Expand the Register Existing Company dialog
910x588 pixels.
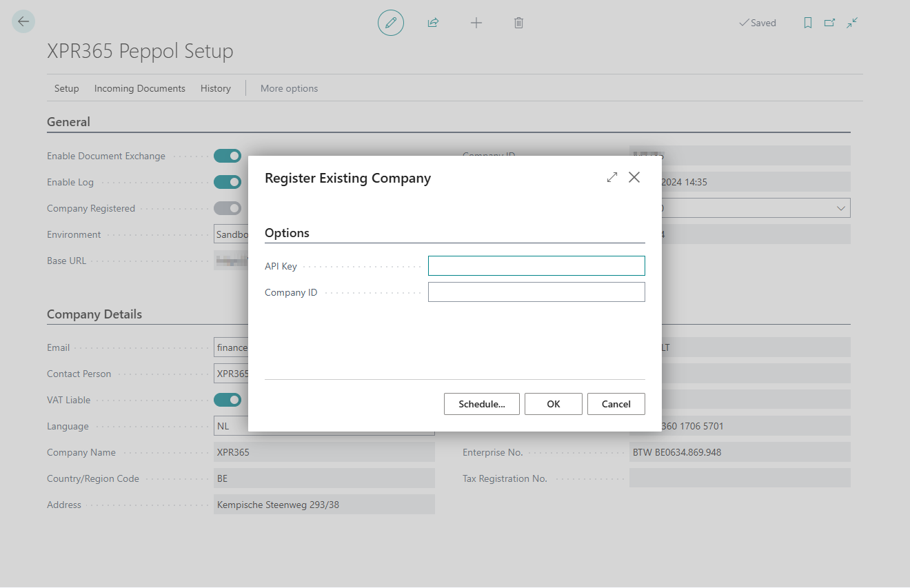coord(612,178)
